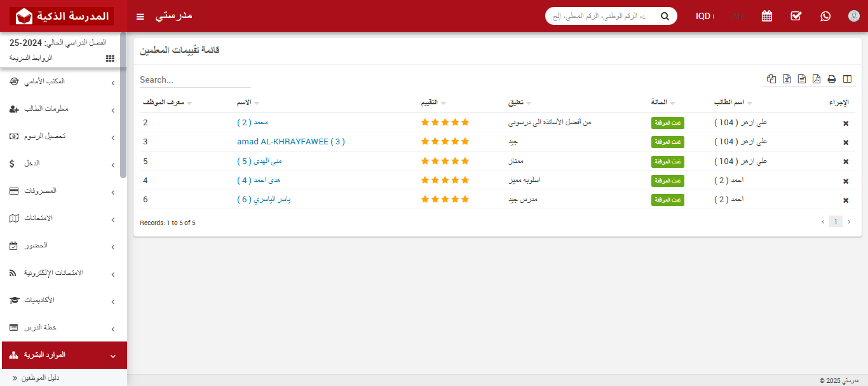Export the table as a CSV file
The width and height of the screenshot is (868, 386).
(801, 79)
